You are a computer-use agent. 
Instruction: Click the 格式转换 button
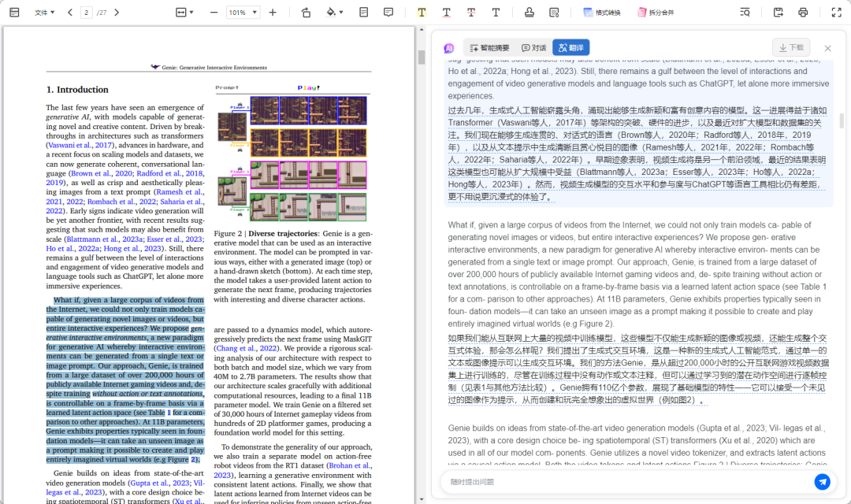pos(601,13)
